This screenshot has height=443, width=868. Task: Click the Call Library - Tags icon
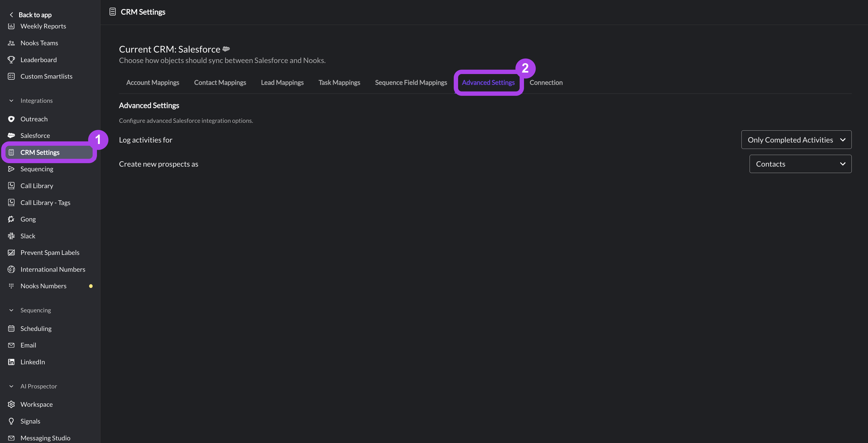tap(11, 202)
